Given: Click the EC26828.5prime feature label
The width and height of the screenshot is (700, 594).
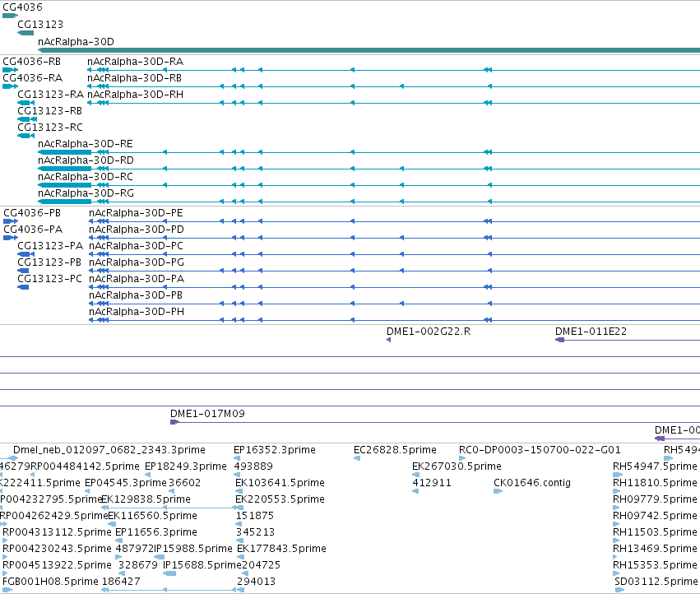Looking at the screenshot, I should pos(395,450).
